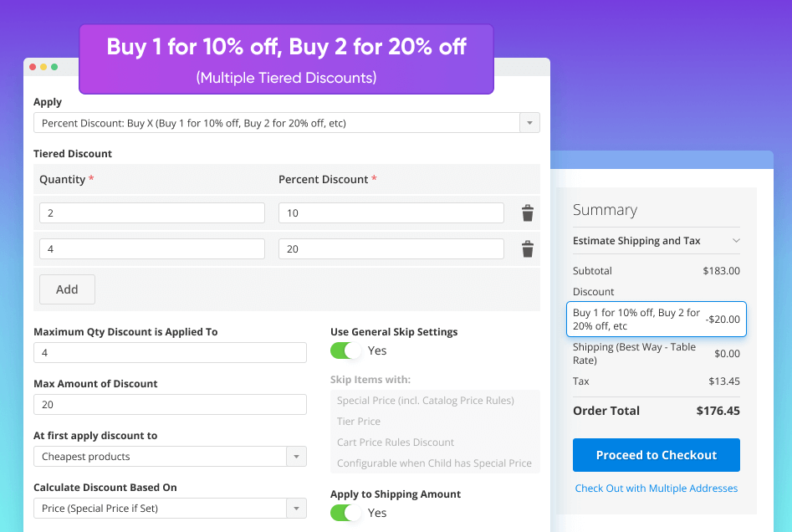
Task: Toggle Apply to Shipping Amount switch
Action: [x=345, y=513]
